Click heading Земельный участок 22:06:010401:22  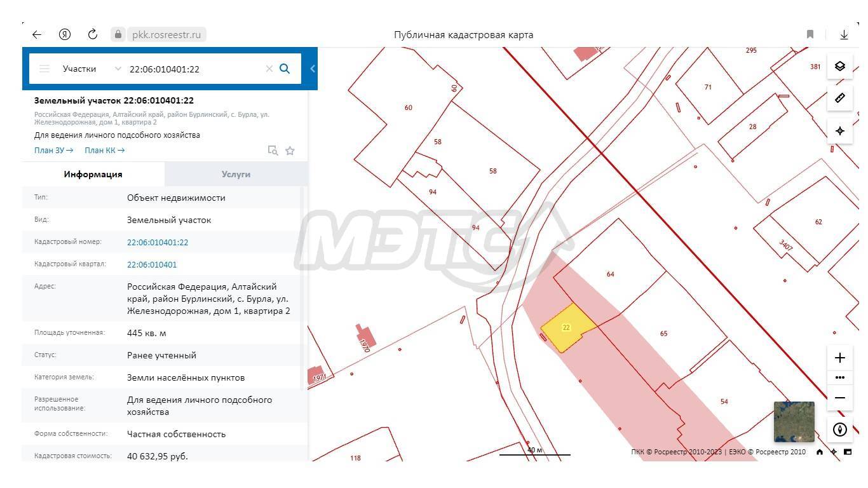pyautogui.click(x=114, y=100)
